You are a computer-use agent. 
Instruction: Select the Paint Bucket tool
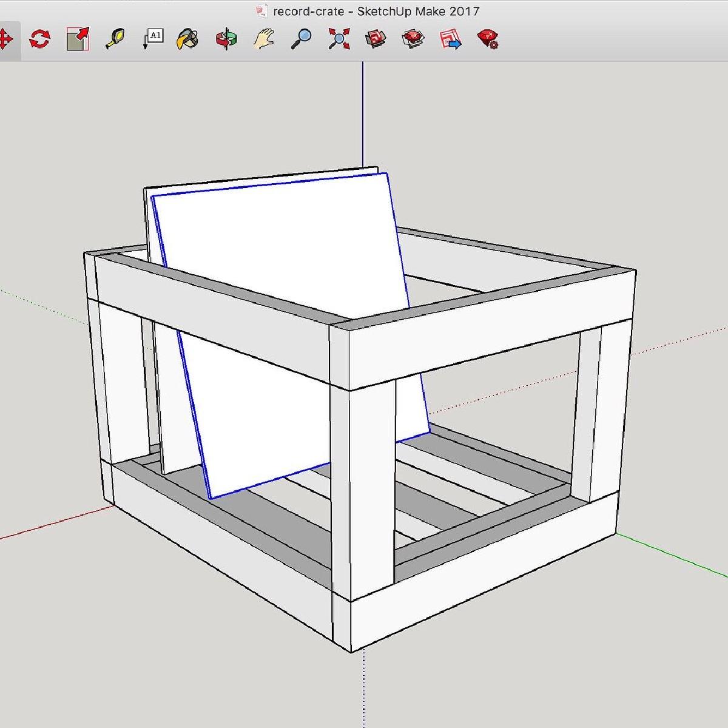click(x=188, y=39)
